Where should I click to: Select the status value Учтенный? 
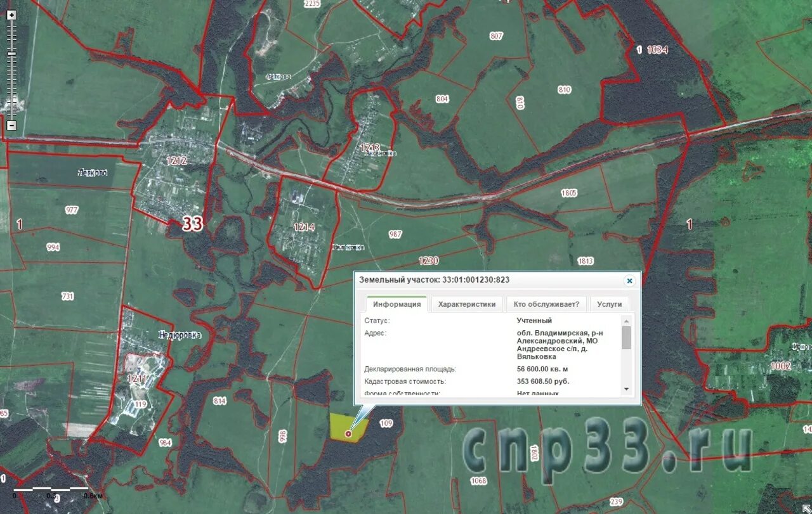click(534, 321)
